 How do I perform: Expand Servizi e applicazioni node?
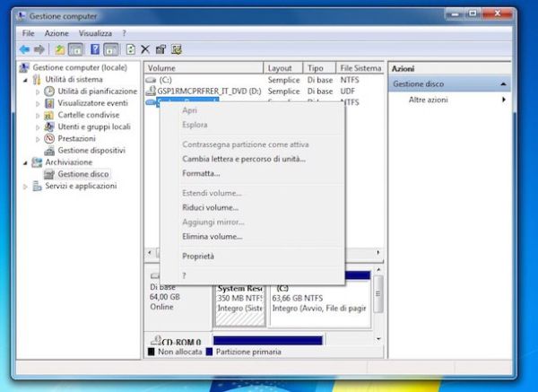click(x=25, y=186)
